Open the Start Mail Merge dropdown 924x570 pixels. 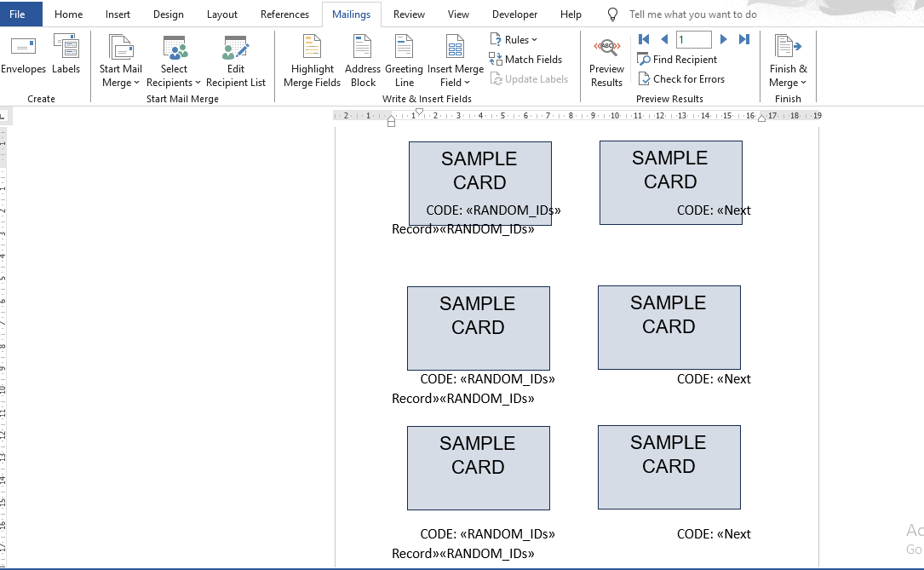120,61
